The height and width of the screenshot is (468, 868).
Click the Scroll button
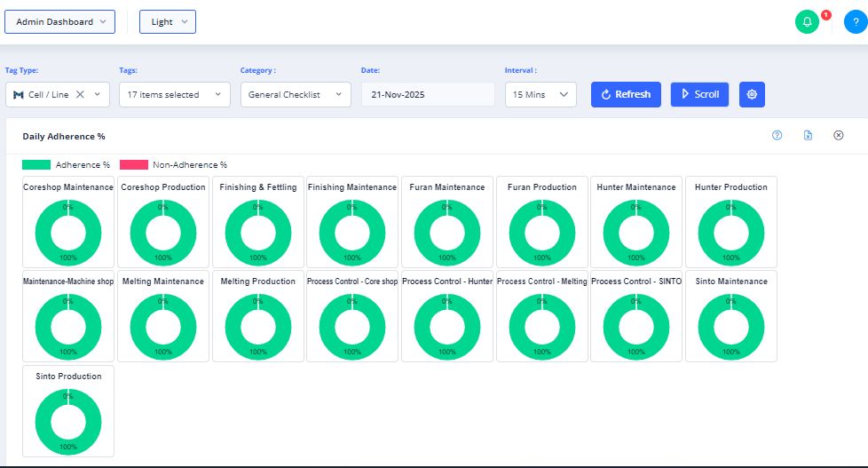(699, 94)
